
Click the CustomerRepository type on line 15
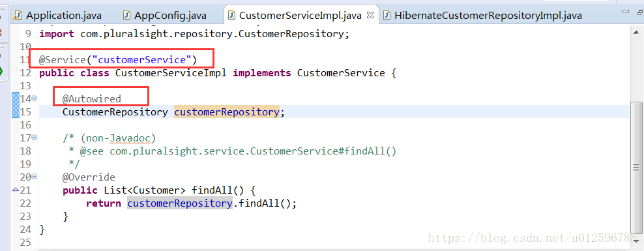[x=115, y=112]
